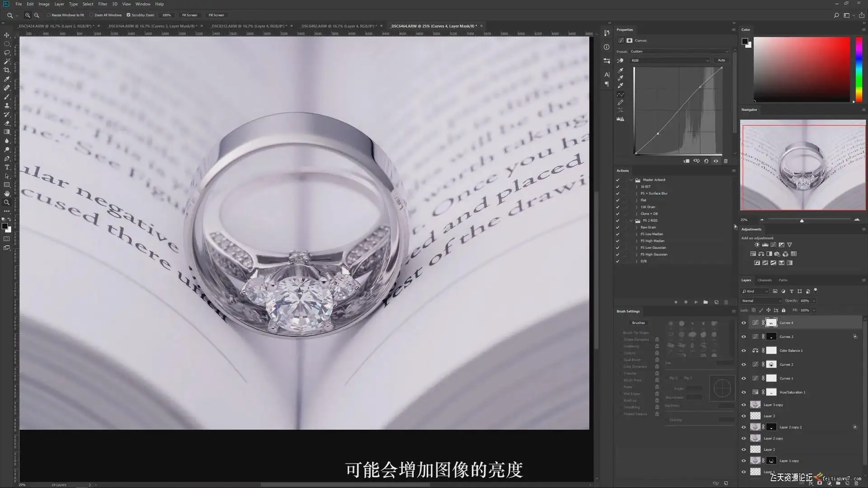
Task: Select the Clone Stamp tool
Action: [7, 105]
